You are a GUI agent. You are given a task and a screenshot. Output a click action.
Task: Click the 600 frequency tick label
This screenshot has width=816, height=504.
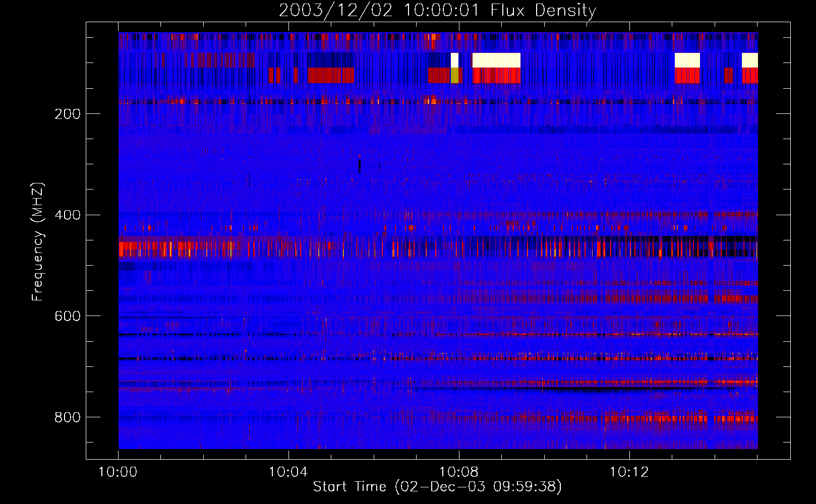[x=68, y=316]
